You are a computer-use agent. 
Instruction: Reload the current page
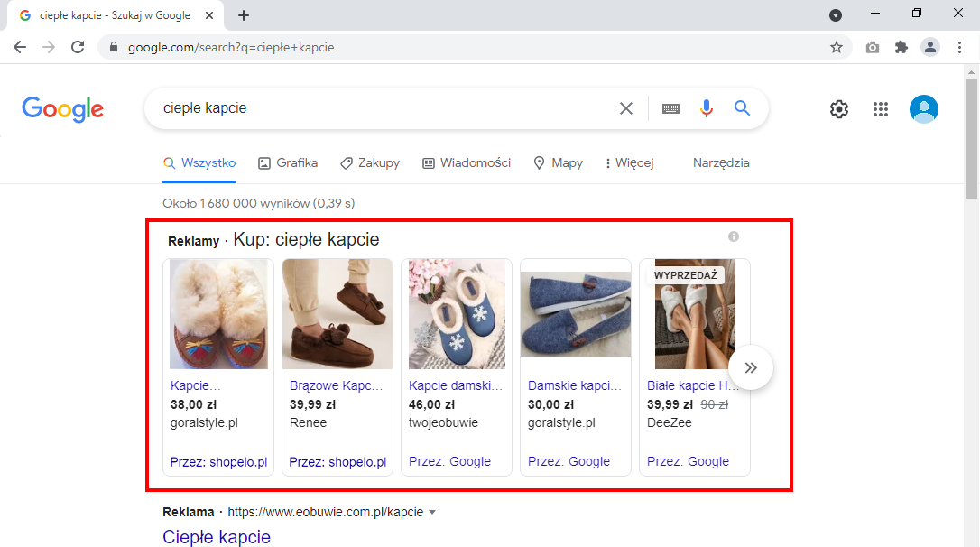point(78,47)
